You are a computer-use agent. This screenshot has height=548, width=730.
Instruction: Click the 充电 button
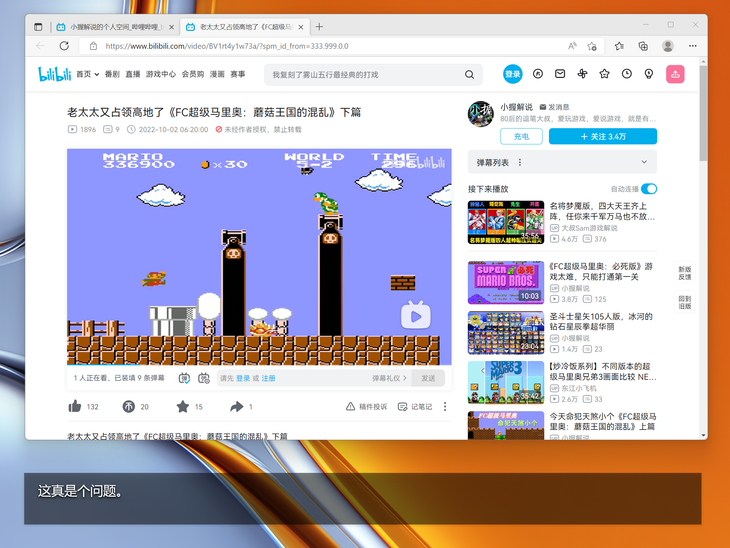pos(521,136)
